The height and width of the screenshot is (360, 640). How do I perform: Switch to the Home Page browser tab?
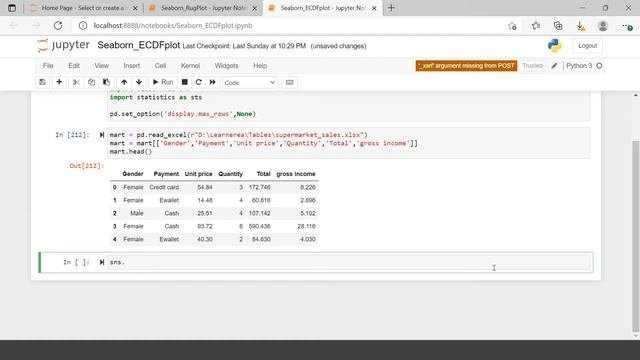85,8
